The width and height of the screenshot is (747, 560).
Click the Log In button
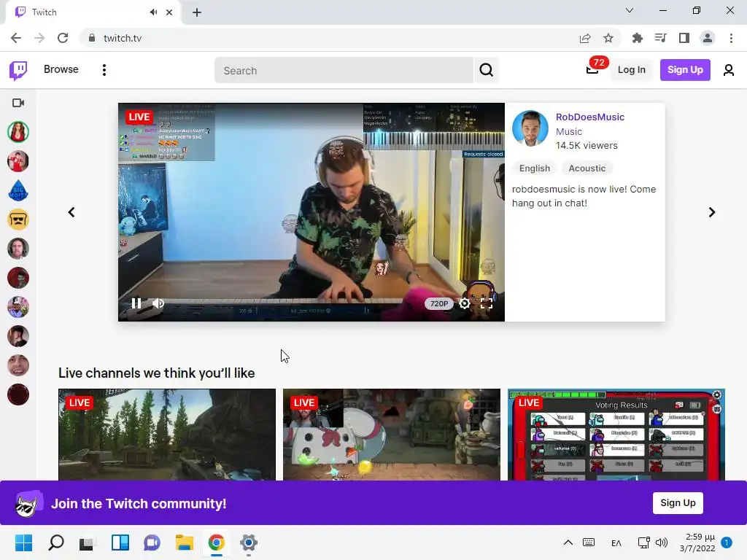(631, 70)
